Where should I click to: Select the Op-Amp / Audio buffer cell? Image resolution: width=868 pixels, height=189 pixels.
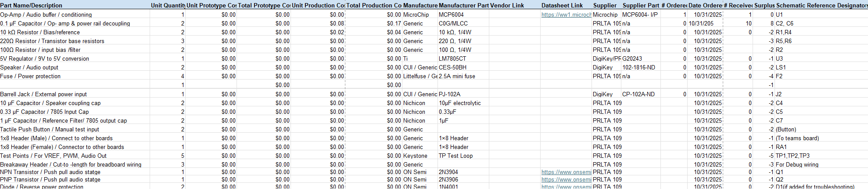pyautogui.click(x=46, y=15)
